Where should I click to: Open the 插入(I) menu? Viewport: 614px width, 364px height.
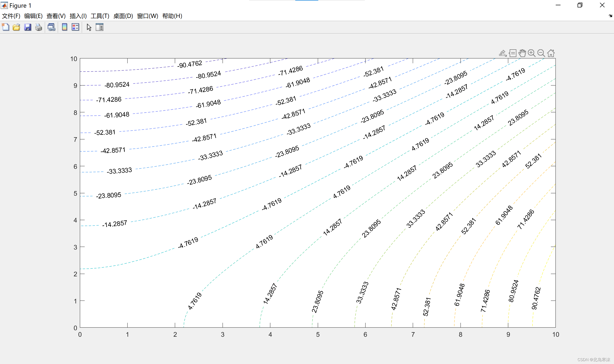78,16
